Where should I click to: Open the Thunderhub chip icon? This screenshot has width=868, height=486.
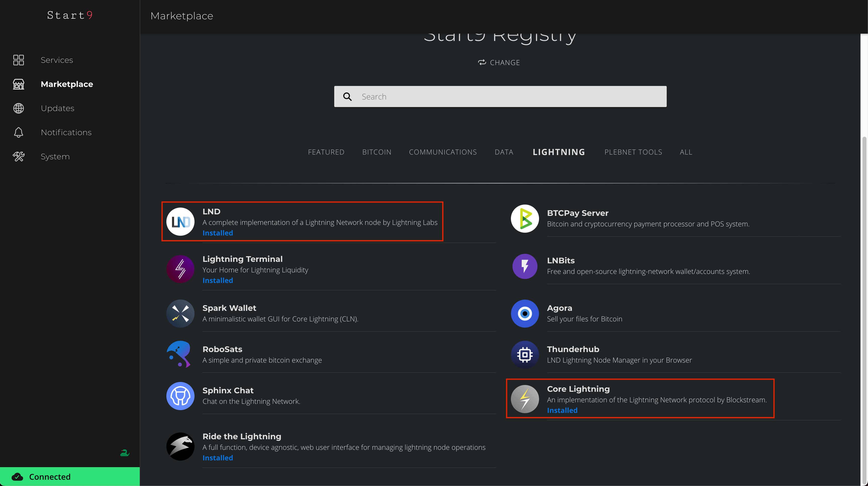point(525,355)
